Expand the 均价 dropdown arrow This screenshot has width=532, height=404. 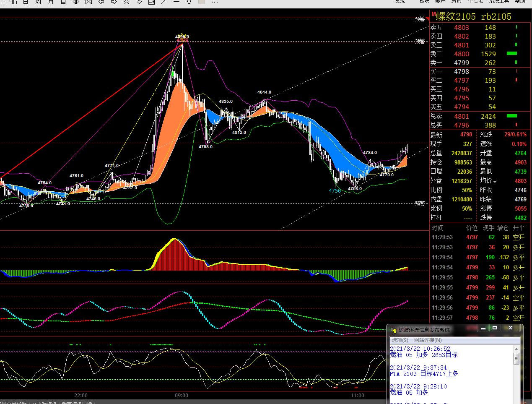click(x=495, y=182)
